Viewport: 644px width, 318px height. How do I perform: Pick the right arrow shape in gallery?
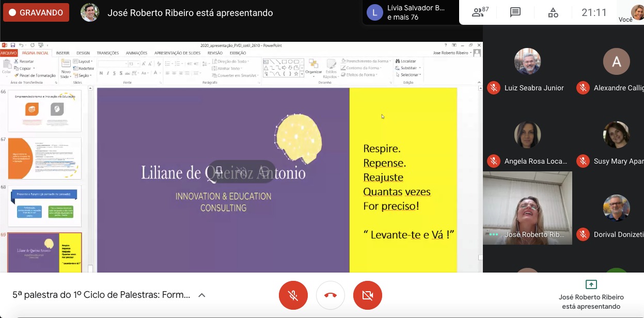click(x=284, y=68)
